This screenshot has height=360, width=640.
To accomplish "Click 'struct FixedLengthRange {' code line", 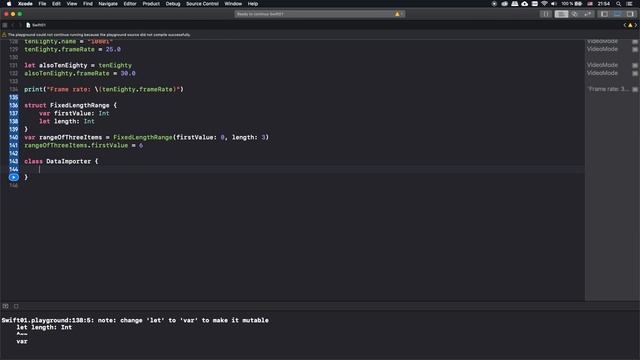I will click(x=70, y=105).
